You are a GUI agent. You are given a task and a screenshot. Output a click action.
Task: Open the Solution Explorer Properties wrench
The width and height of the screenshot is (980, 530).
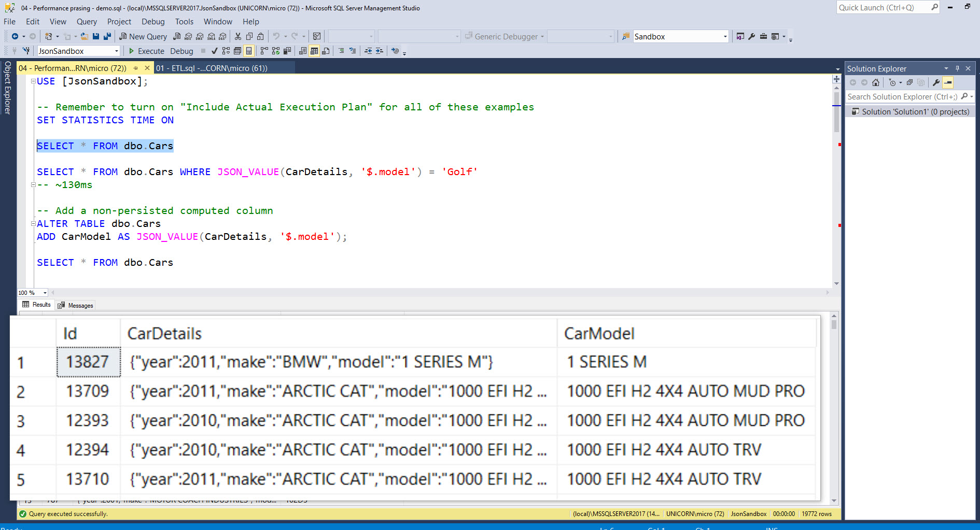(936, 82)
